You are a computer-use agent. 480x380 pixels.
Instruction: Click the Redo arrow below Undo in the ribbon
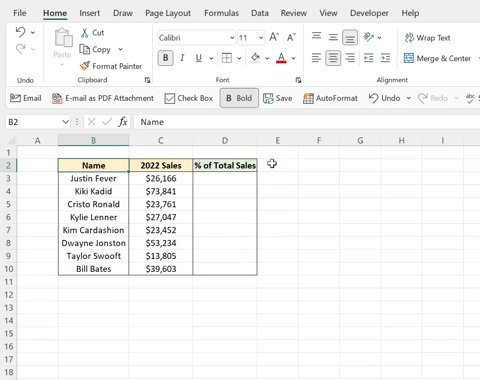point(21,49)
